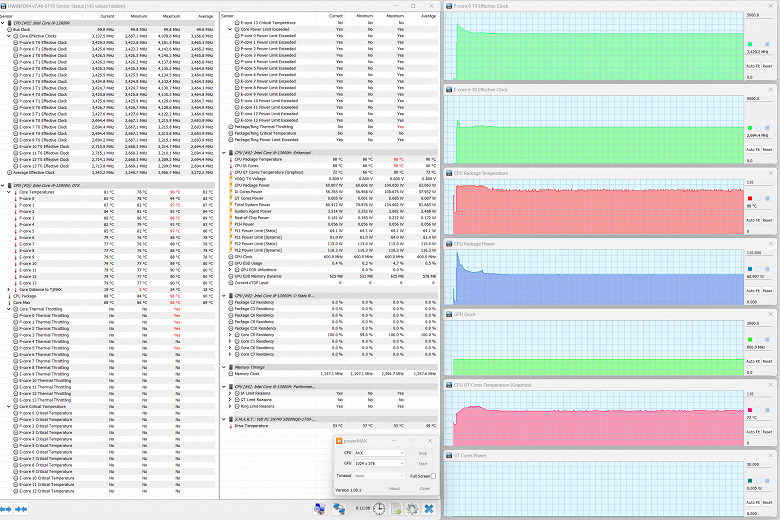Collapse the Core Temperatures tree group

10,191
